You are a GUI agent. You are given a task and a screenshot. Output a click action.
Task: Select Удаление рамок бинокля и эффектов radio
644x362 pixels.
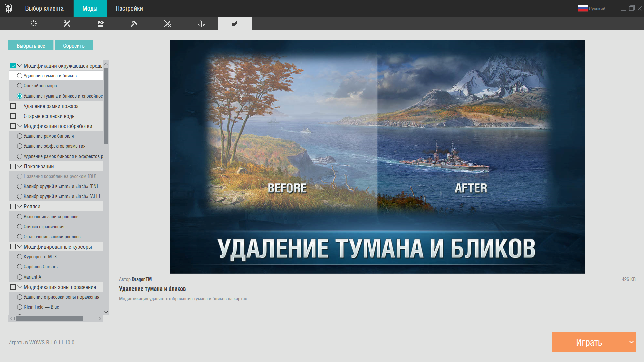point(20,156)
